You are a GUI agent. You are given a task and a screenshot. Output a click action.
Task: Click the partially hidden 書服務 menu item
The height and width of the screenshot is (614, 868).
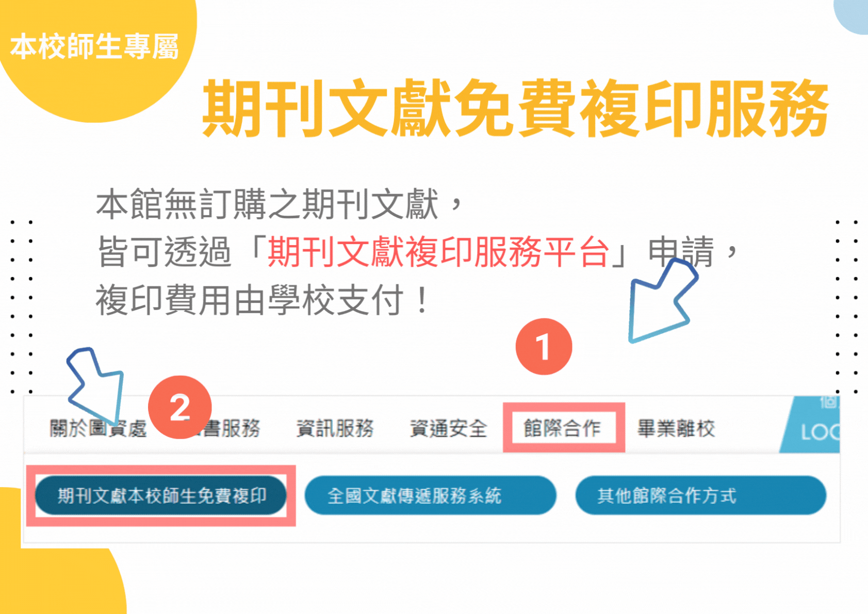(x=232, y=428)
